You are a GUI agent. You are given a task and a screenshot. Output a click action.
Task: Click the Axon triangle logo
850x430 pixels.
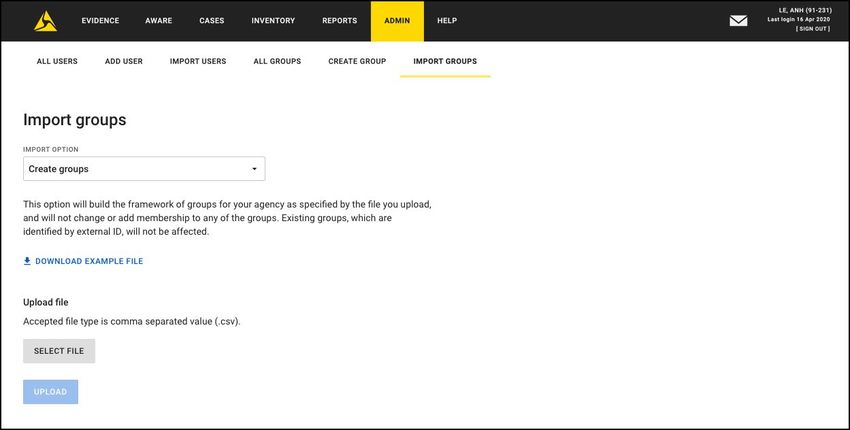click(x=46, y=21)
